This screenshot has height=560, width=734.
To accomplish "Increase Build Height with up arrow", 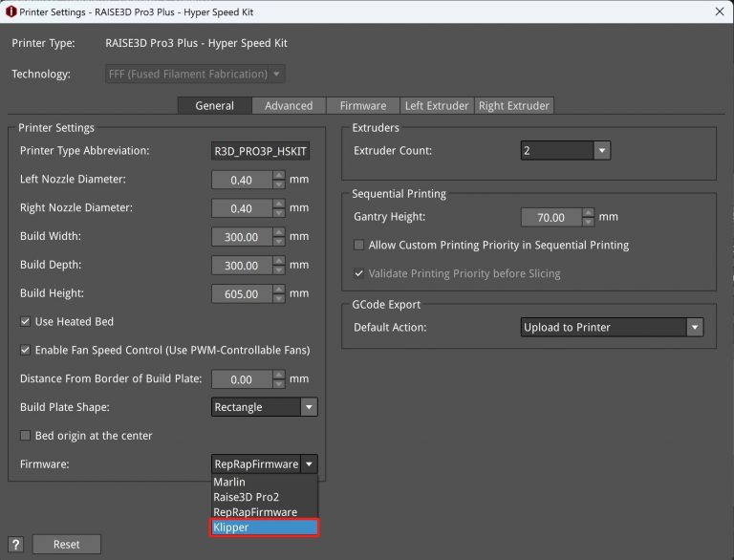I will [278, 290].
